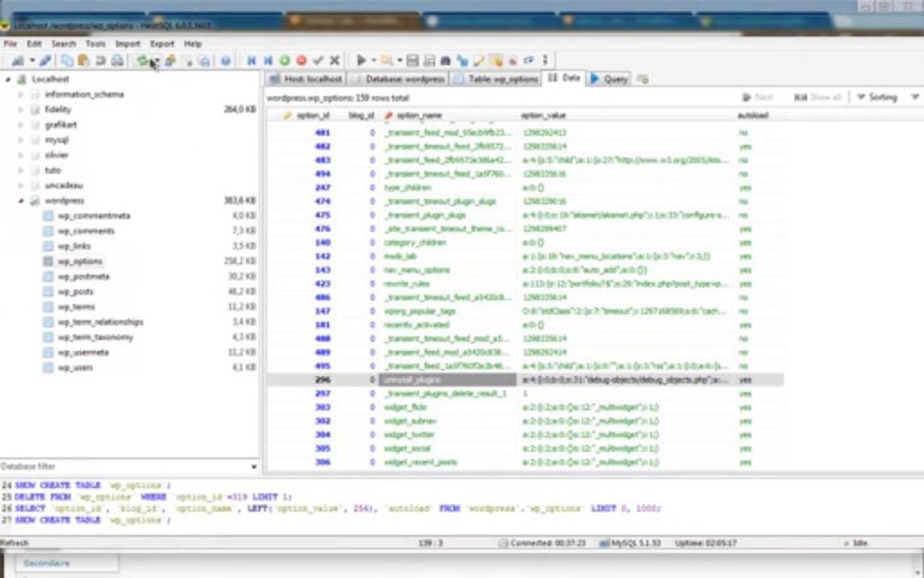Sort by the option_value column header
The image size is (924, 578).
point(543,116)
